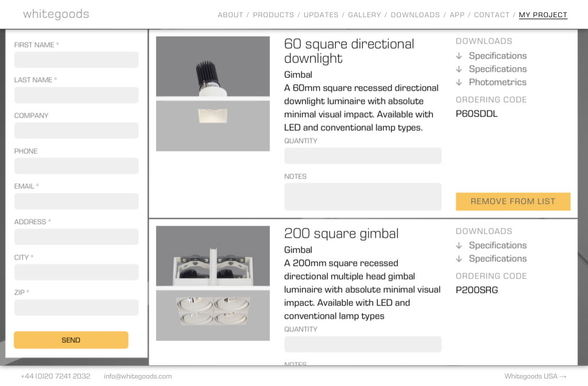This screenshot has width=588, height=386.
Task: Open the CONTACT page
Action: click(492, 15)
